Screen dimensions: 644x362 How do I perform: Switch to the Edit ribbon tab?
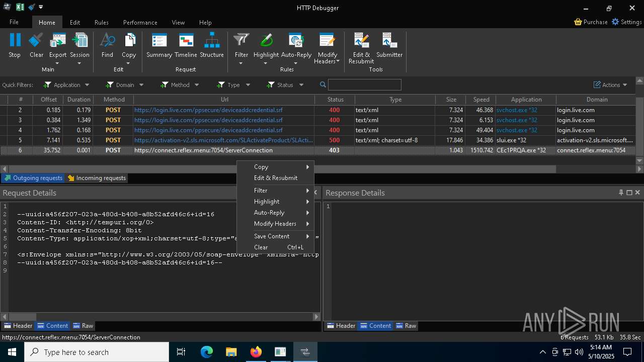pos(75,22)
